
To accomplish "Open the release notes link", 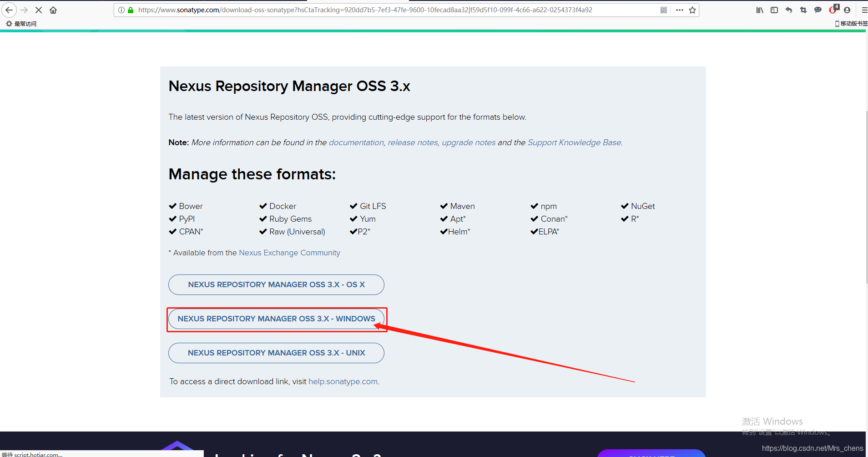I will tap(413, 142).
